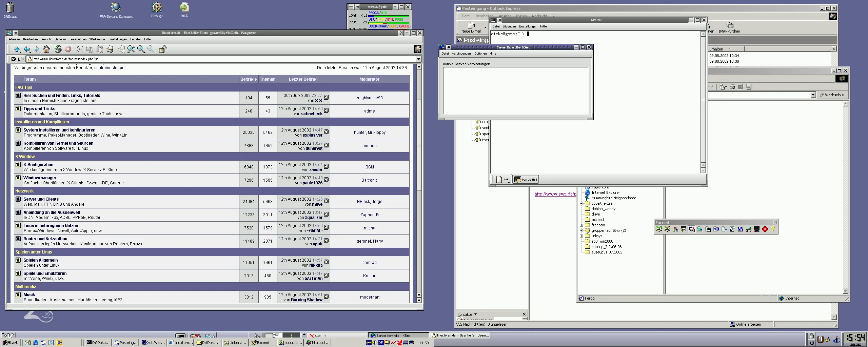The height and width of the screenshot is (347, 868).
Task: Clear the URL bar with the X icon
Action: click(x=14, y=59)
